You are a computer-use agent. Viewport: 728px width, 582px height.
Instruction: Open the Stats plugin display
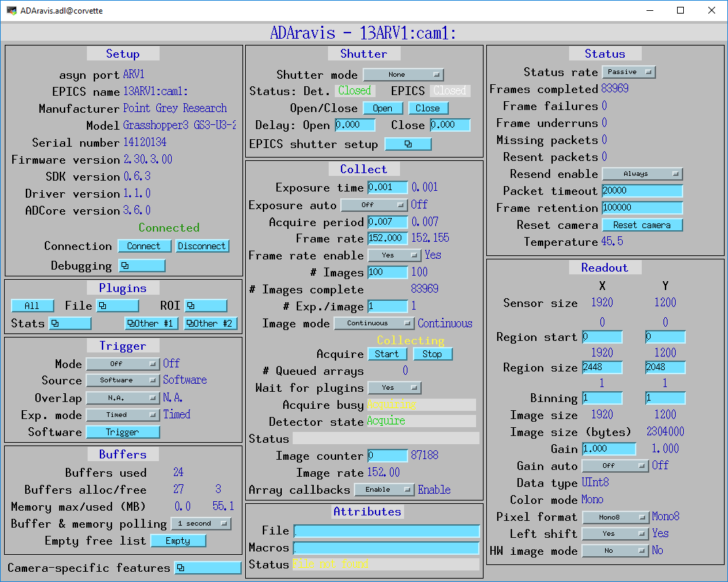point(70,323)
